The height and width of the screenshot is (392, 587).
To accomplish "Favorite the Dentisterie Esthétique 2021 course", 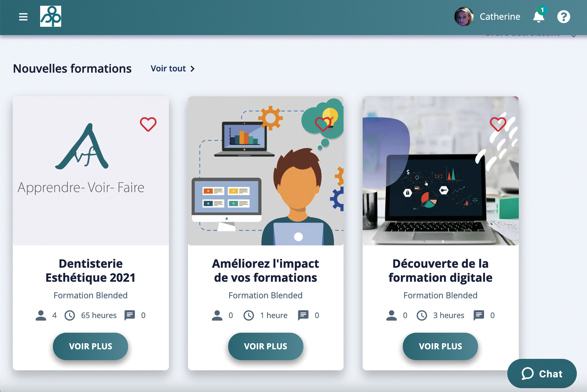I will coord(148,124).
